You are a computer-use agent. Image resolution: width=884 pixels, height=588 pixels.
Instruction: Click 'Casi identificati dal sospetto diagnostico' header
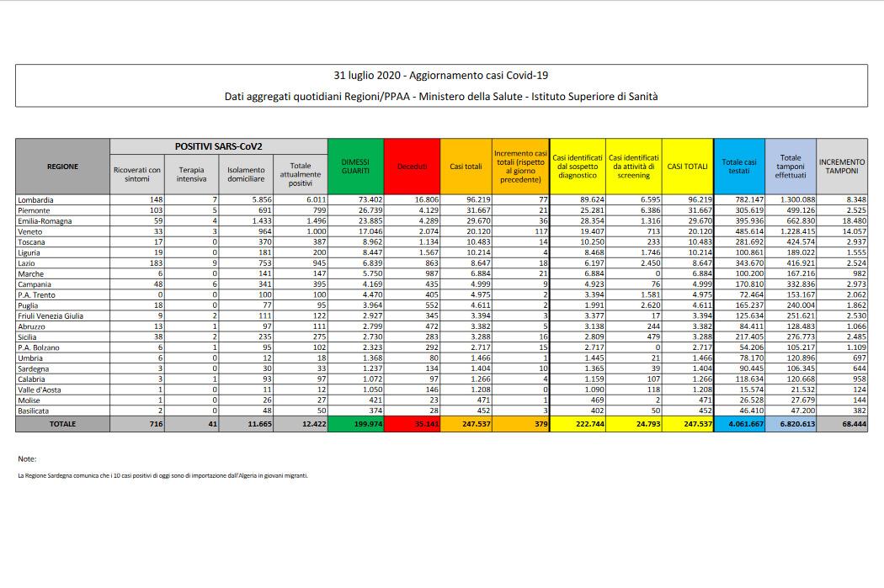click(578, 167)
